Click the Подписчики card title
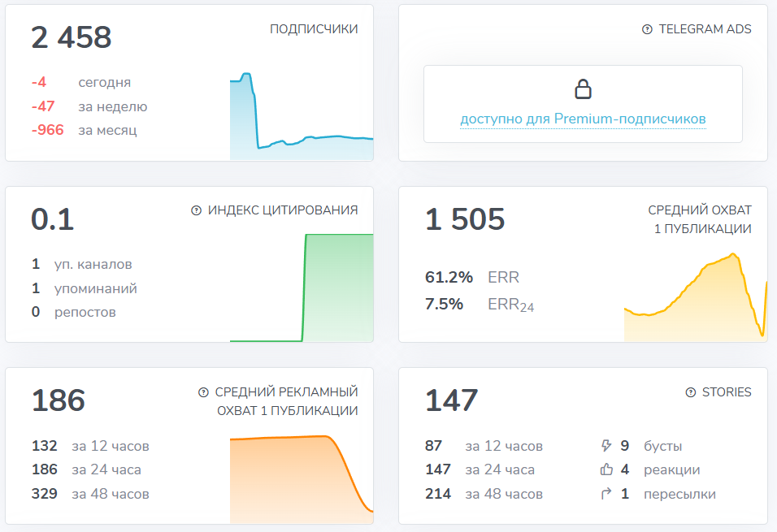Image resolution: width=777 pixels, height=532 pixels. coord(314,29)
